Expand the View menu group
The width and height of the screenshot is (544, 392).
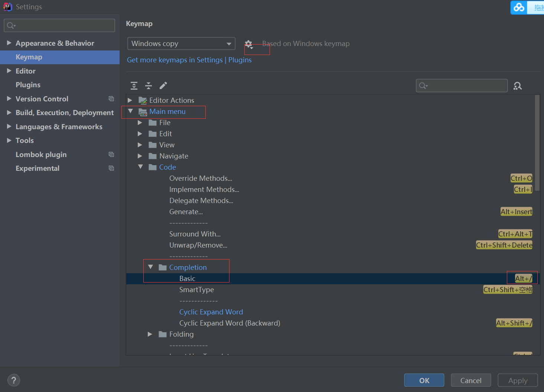140,145
